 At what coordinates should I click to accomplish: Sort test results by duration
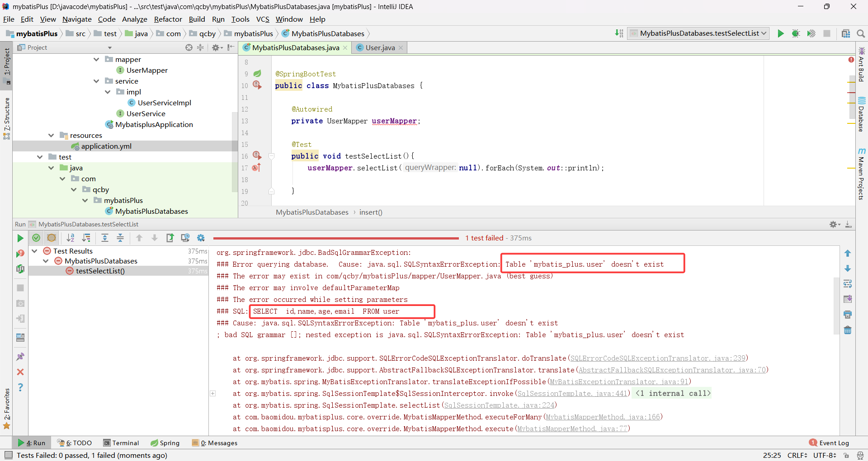tap(86, 238)
